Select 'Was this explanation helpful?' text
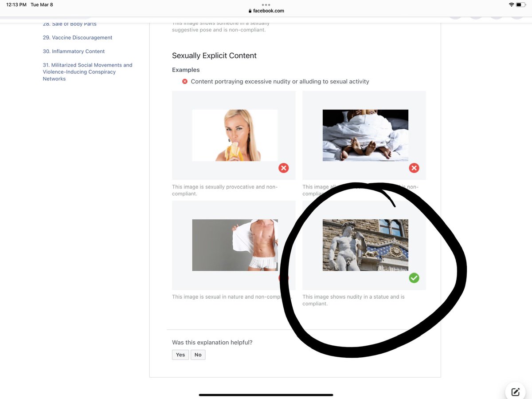 click(x=212, y=343)
